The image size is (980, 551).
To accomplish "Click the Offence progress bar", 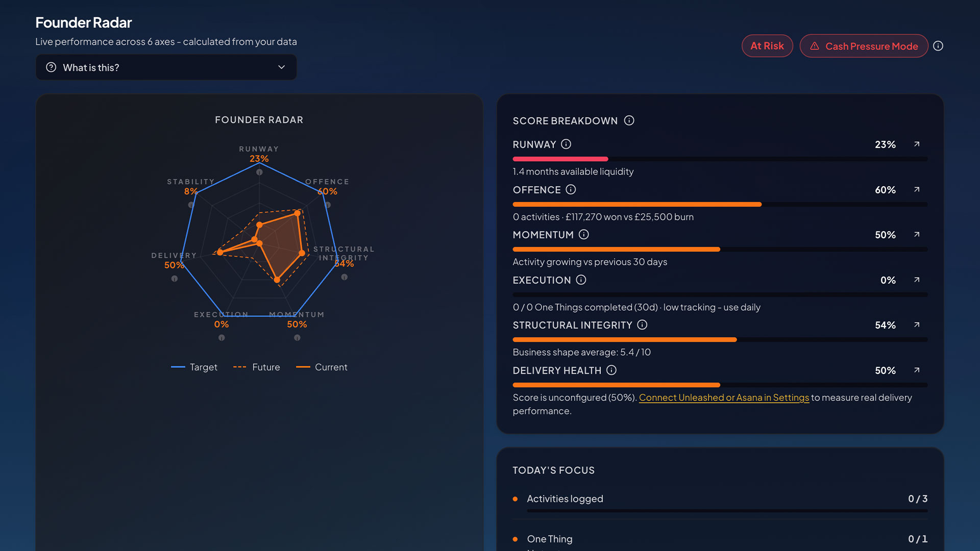I will tap(720, 205).
